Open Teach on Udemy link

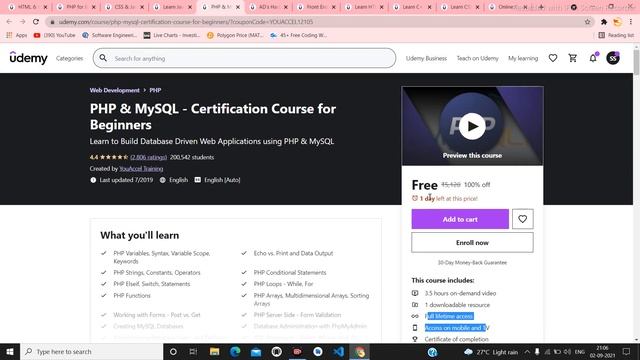coord(478,58)
